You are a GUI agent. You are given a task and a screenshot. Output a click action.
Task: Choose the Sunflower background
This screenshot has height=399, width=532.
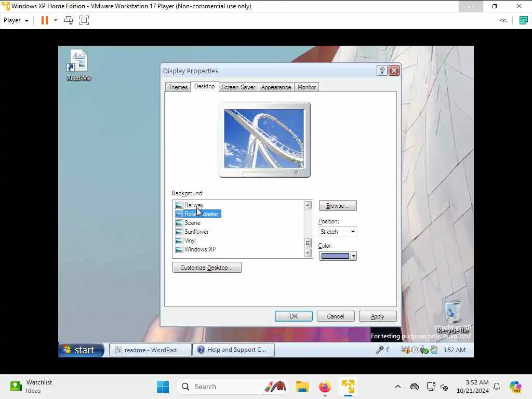click(196, 231)
